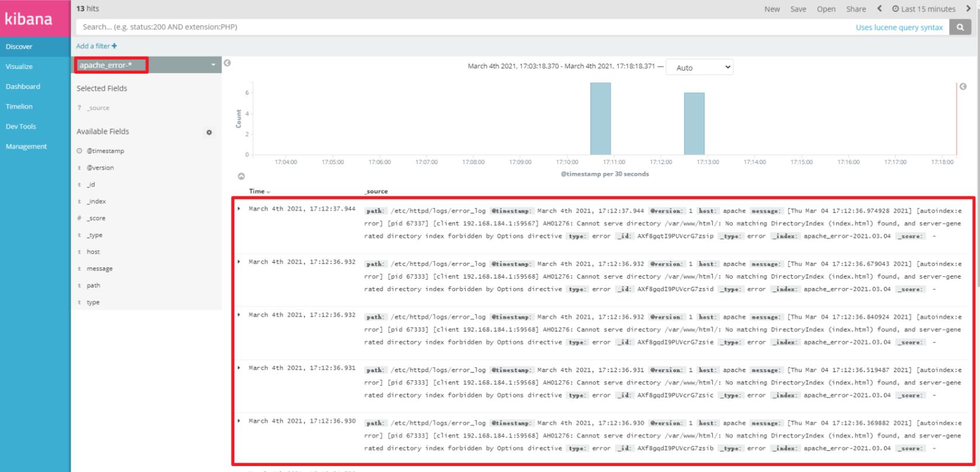Image resolution: width=980 pixels, height=472 pixels.
Task: Select path available field
Action: pyautogui.click(x=93, y=286)
